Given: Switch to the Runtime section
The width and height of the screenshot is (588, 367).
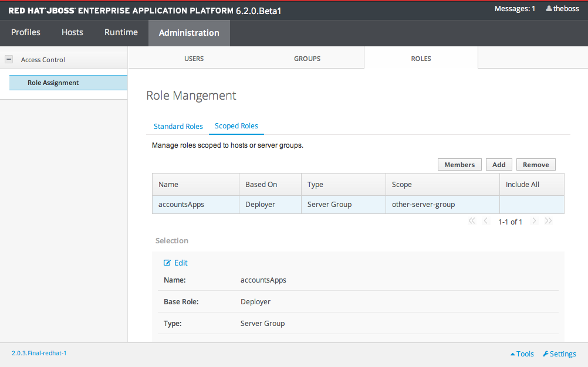Looking at the screenshot, I should pos(121,32).
